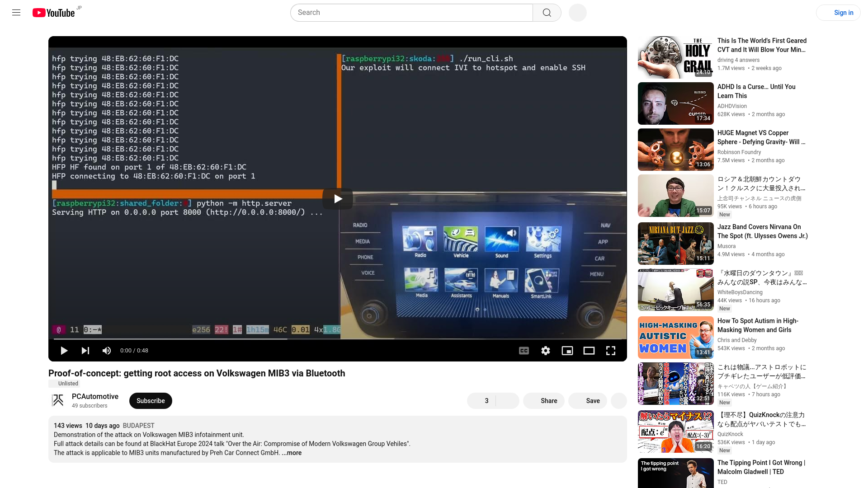This screenshot has height=488, width=868.
Task: Switch to theater mode
Action: pos(589,351)
